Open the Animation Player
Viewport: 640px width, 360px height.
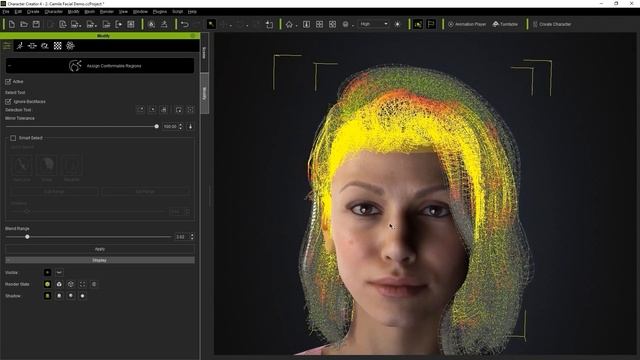point(467,24)
